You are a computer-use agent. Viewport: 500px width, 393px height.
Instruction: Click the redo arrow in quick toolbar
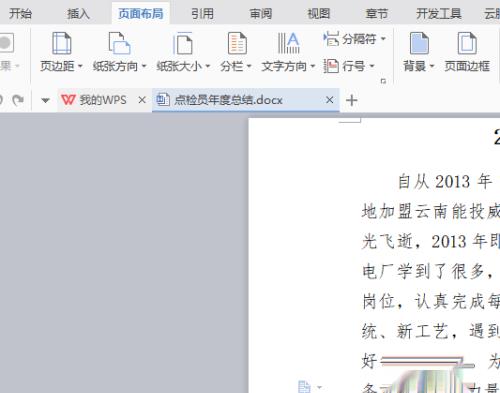tap(18, 99)
